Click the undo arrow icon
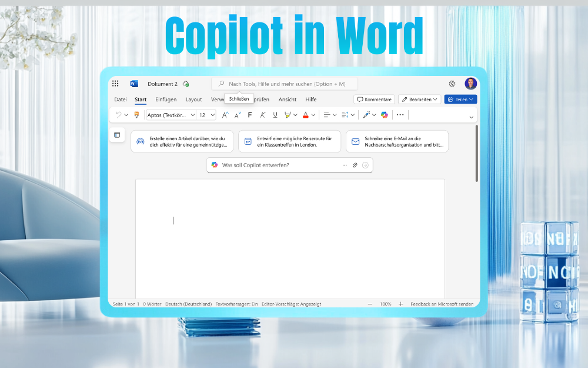The width and height of the screenshot is (588, 368). tap(119, 115)
